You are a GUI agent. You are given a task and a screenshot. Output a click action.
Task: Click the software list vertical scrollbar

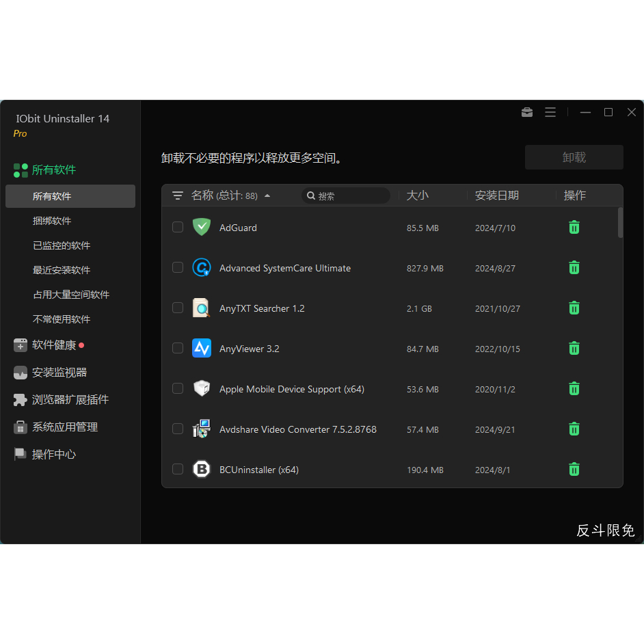click(x=620, y=223)
